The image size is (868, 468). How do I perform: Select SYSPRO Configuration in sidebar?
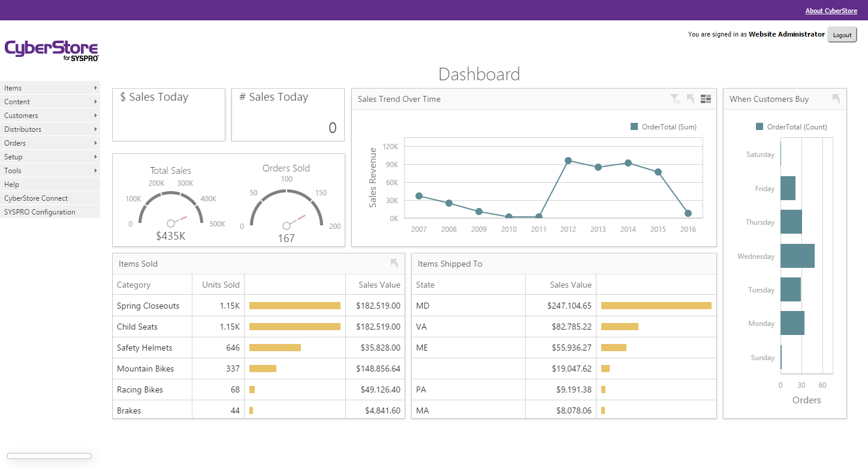[x=40, y=212]
